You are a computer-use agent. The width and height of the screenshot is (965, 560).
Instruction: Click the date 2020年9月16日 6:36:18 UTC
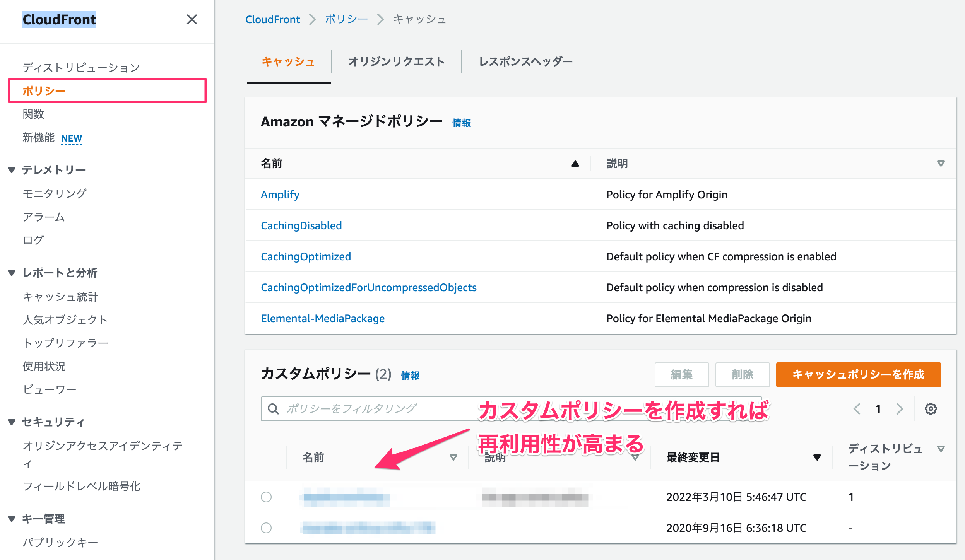(736, 528)
